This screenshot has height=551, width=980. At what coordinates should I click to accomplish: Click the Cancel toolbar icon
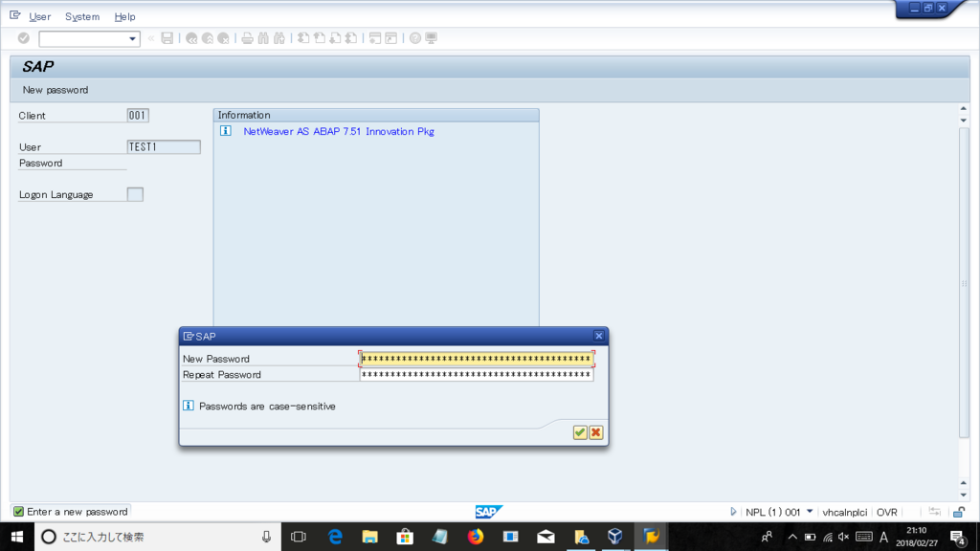(223, 38)
